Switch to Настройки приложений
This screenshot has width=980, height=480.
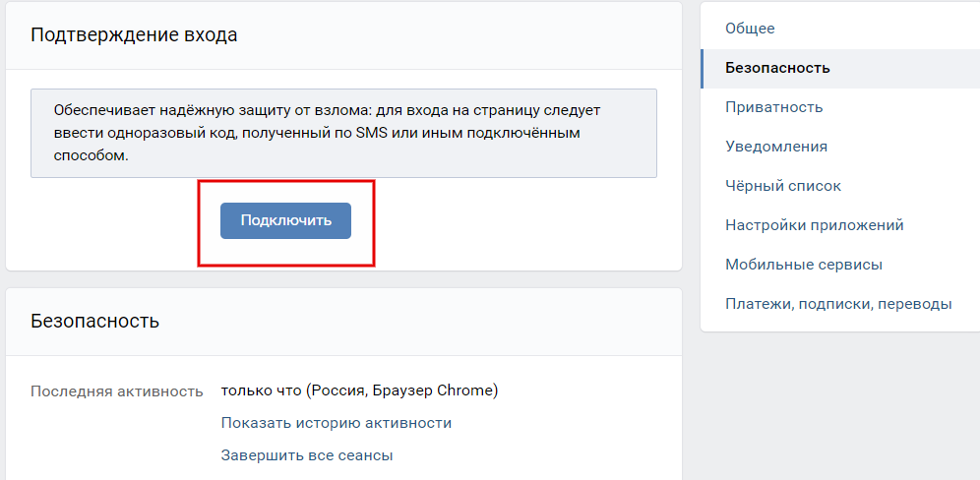coord(815,225)
